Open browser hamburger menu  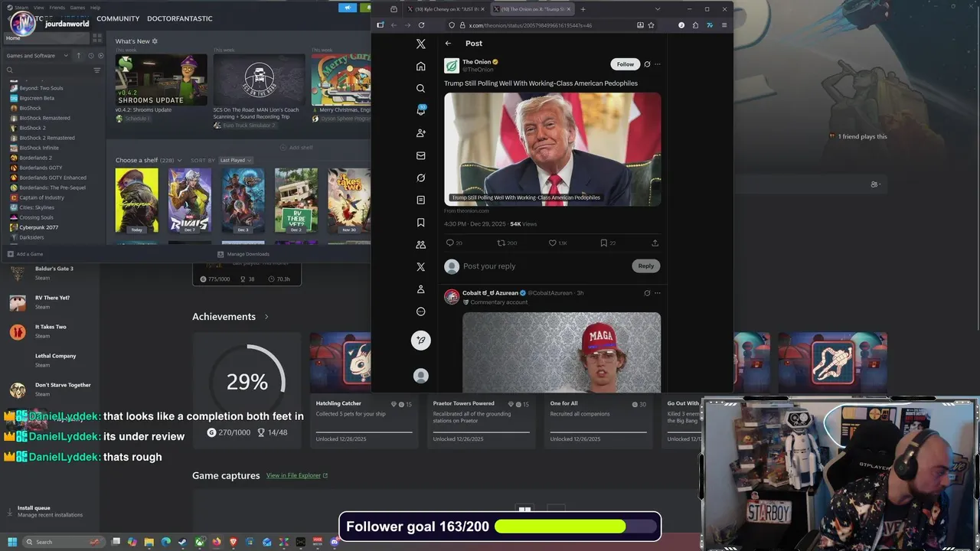[724, 25]
